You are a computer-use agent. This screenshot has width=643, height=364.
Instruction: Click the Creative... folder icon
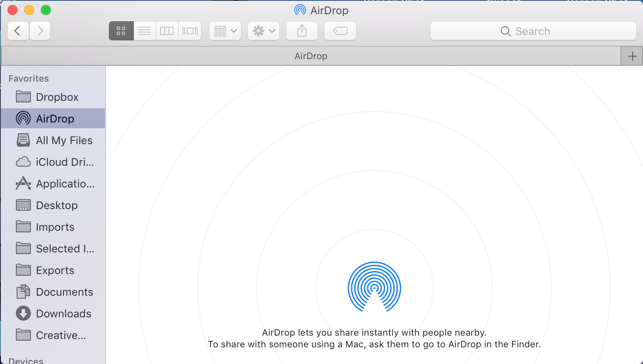tap(23, 335)
